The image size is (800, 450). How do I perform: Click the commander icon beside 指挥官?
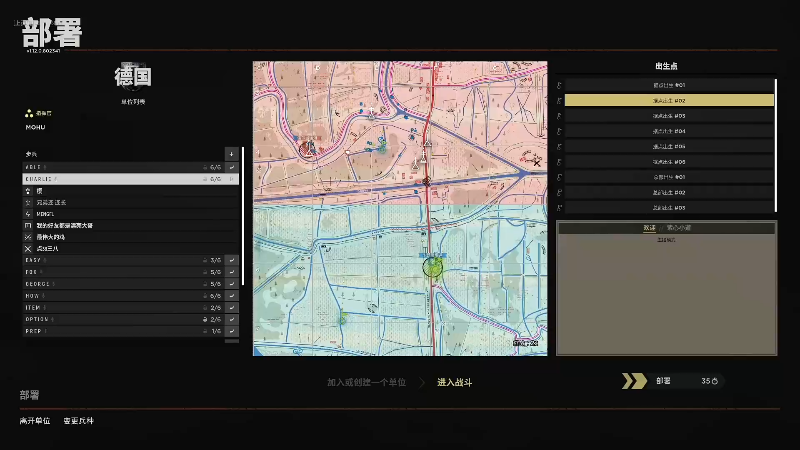pyautogui.click(x=29, y=113)
